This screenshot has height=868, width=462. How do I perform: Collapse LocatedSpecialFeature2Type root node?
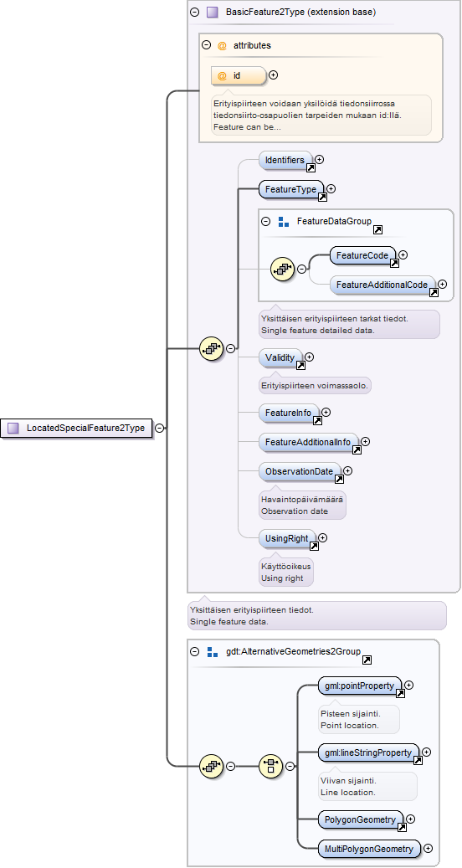(159, 428)
